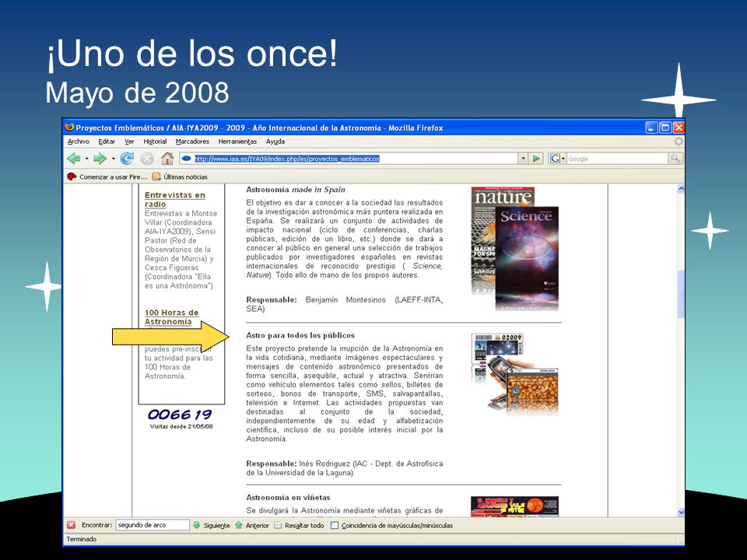Expand the address bar URL history dropdown
The width and height of the screenshot is (747, 560).
(523, 159)
